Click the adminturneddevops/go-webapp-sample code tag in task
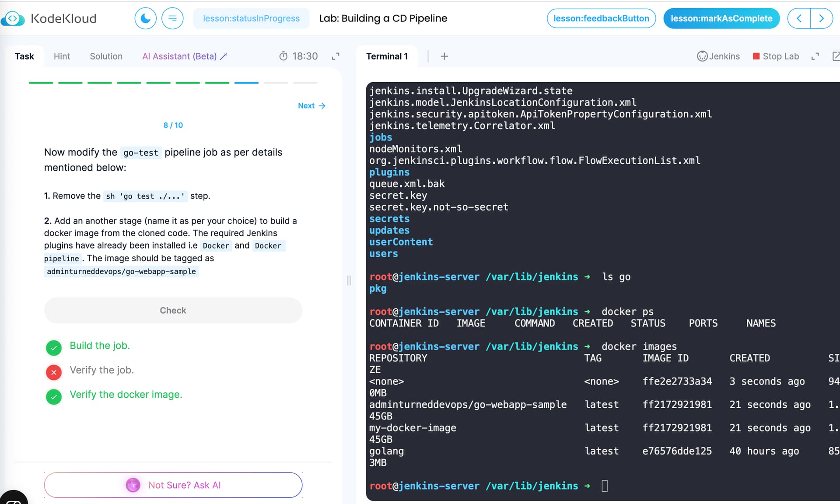Image resolution: width=840 pixels, height=504 pixels. (122, 271)
